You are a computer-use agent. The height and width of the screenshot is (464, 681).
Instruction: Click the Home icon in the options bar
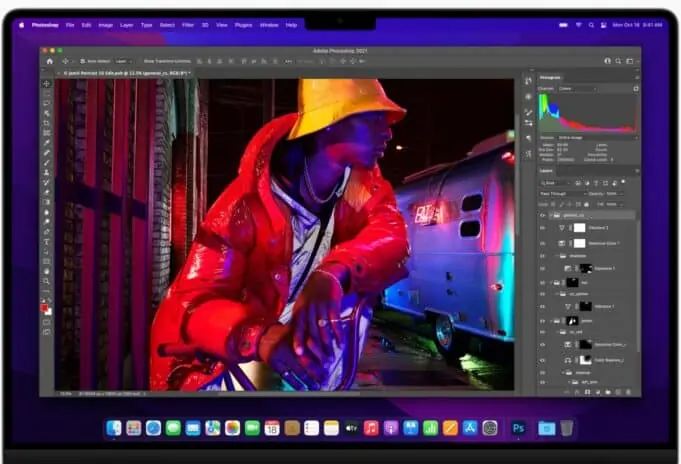point(50,61)
